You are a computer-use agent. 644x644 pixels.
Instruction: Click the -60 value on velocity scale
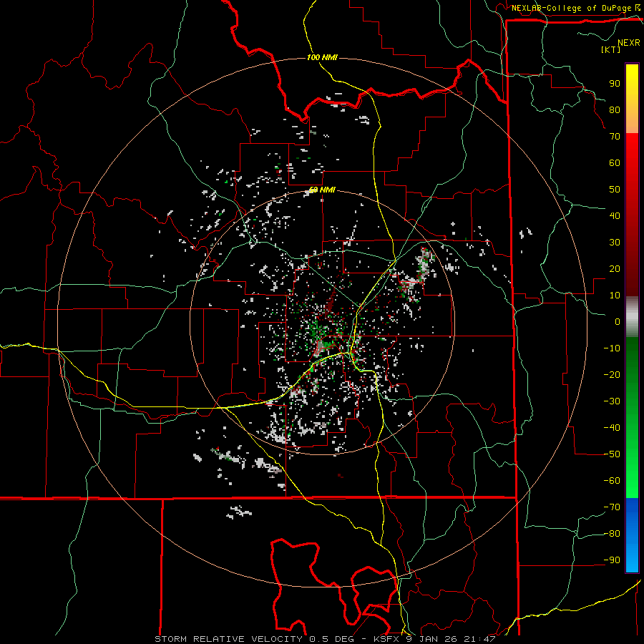tap(612, 481)
